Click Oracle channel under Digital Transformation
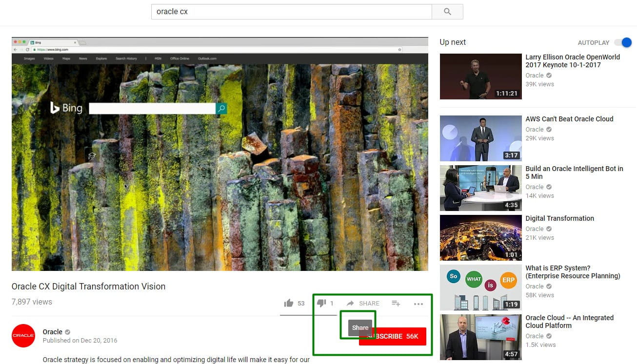This screenshot has height=364, width=637. pyautogui.click(x=534, y=229)
